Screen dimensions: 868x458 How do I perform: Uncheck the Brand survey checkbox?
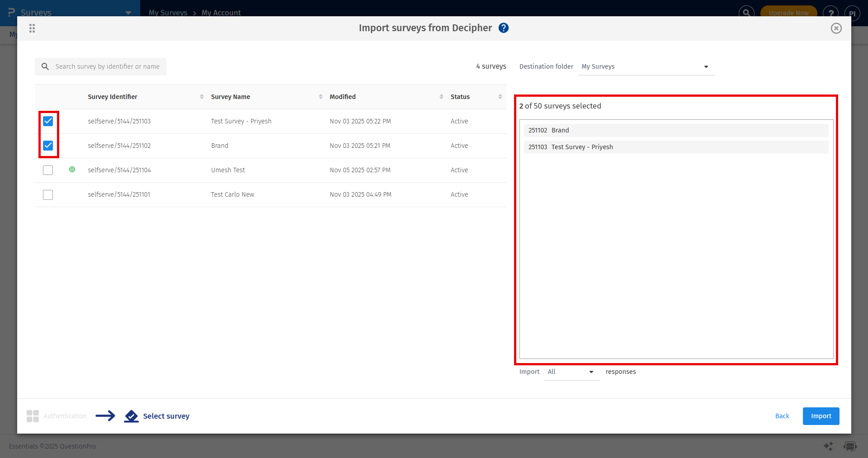point(48,146)
